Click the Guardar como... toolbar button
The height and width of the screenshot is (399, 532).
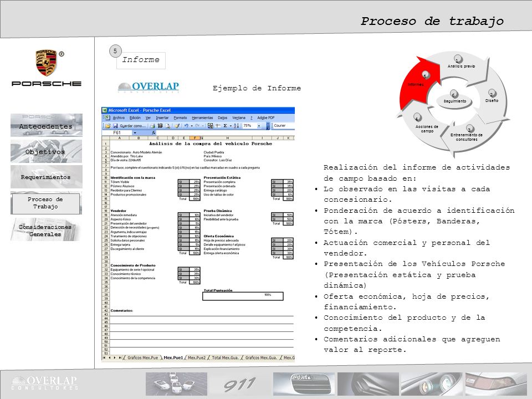click(x=132, y=126)
